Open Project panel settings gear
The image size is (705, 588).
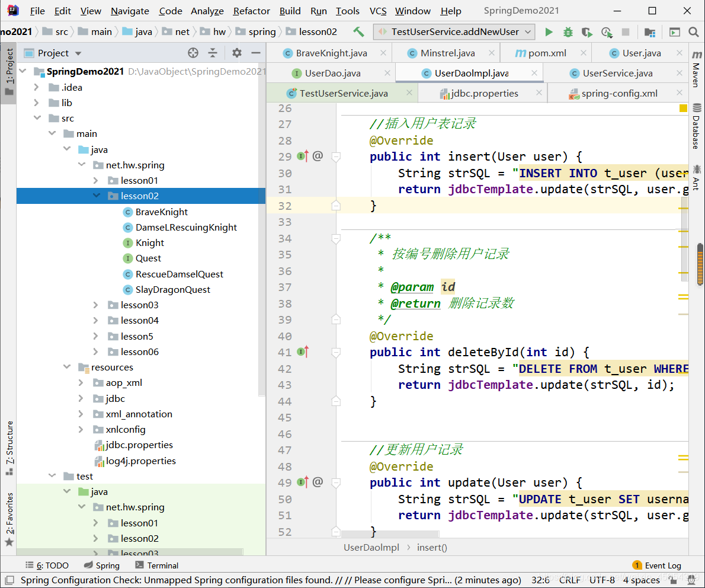236,53
